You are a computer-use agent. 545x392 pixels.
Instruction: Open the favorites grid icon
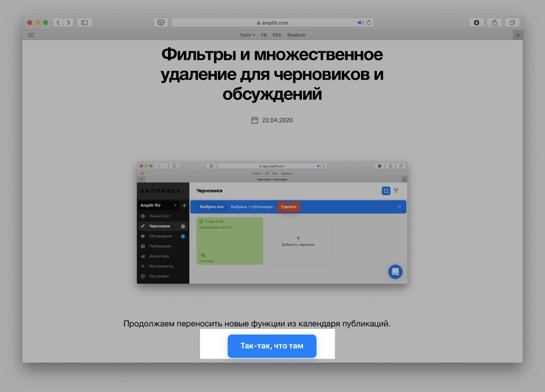tap(31, 35)
